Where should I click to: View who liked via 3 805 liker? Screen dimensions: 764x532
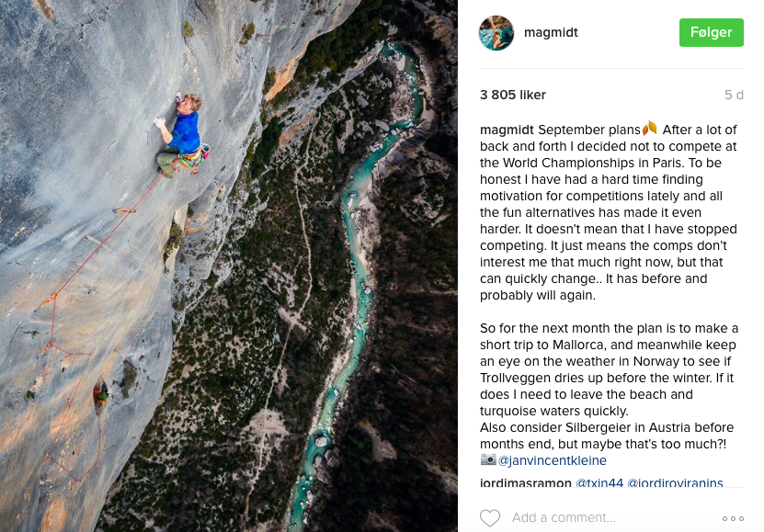[x=513, y=95]
